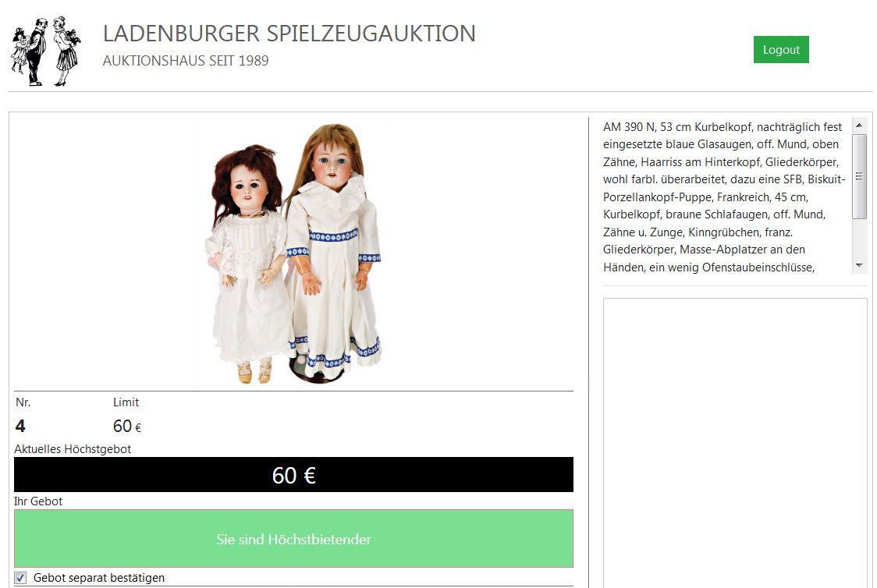Click the Ladenburger Spielzeugauktion title

(289, 34)
